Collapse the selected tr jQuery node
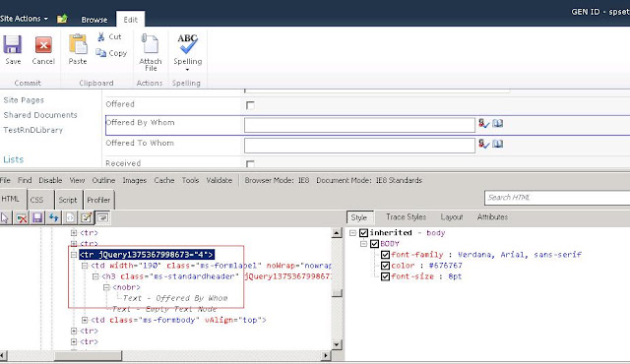 (74, 255)
